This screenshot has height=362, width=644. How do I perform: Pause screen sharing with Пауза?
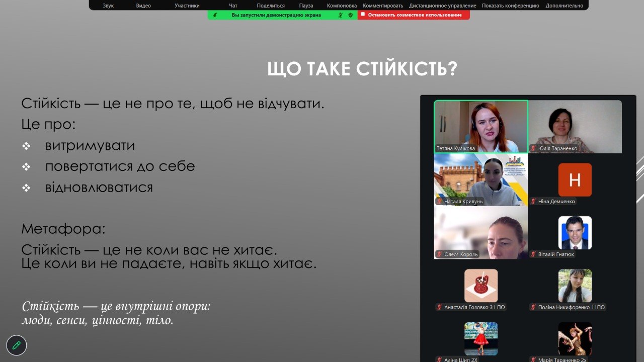pos(306,6)
